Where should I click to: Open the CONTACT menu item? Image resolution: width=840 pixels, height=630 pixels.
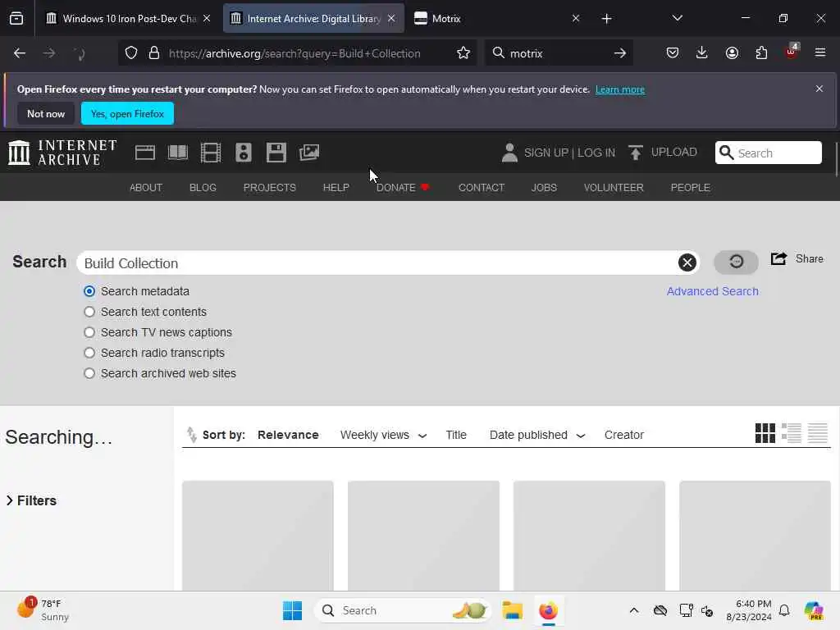[x=482, y=188]
